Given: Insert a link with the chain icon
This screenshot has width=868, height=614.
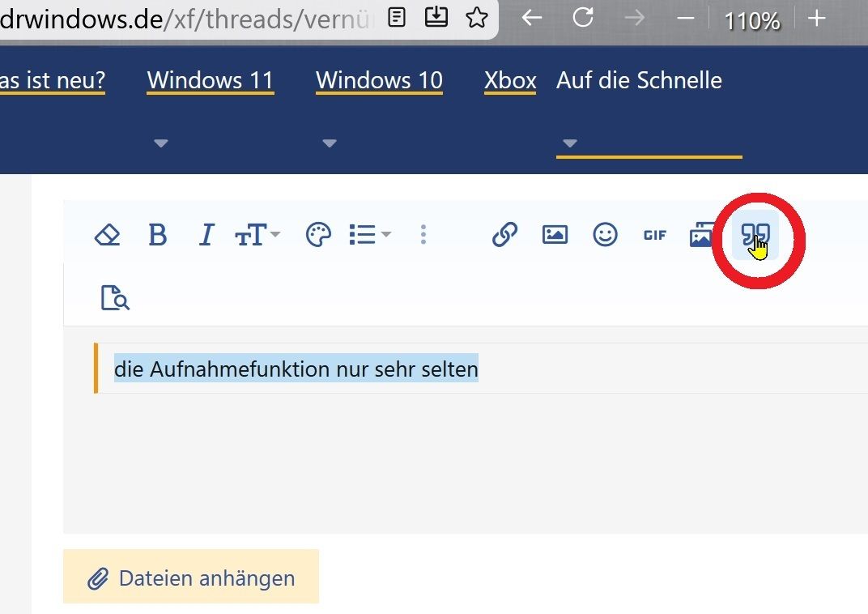Looking at the screenshot, I should point(504,236).
